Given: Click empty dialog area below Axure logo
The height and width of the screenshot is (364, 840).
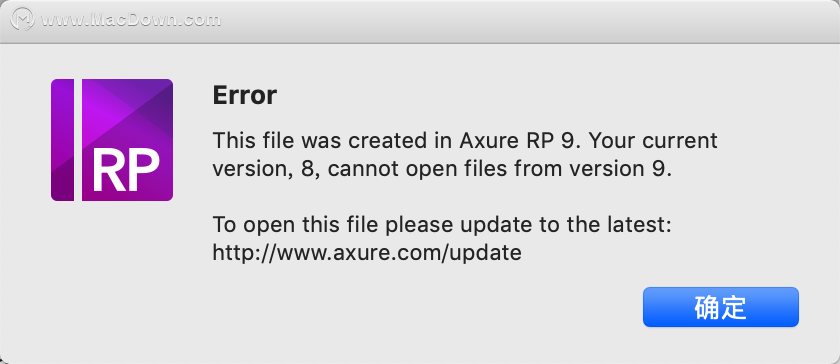Looking at the screenshot, I should tap(112, 279).
